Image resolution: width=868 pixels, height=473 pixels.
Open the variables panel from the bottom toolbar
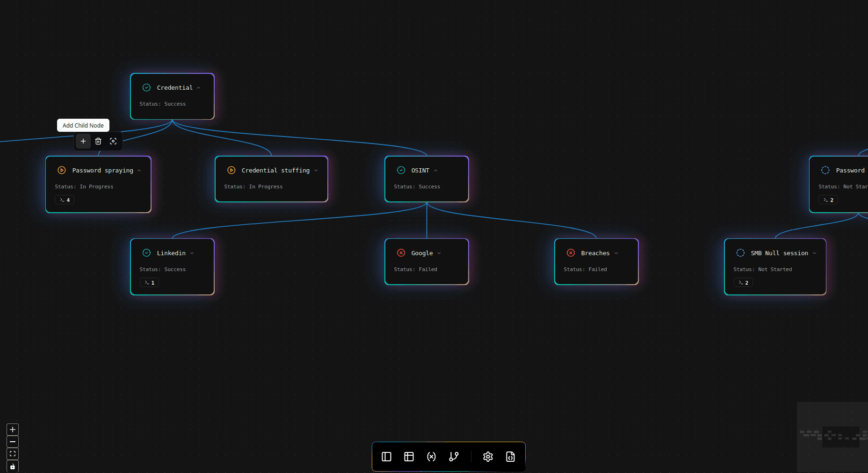pyautogui.click(x=431, y=457)
